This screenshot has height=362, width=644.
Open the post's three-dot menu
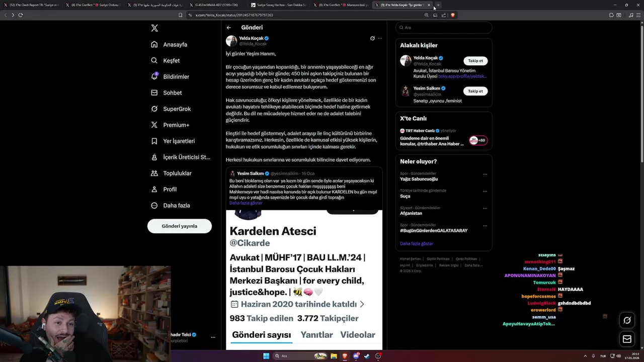click(x=380, y=38)
